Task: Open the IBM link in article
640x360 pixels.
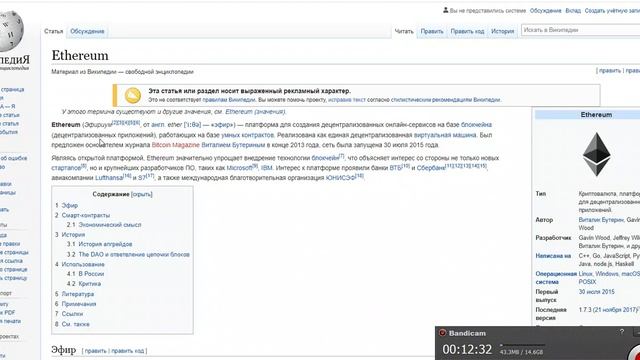Action: (x=267, y=168)
